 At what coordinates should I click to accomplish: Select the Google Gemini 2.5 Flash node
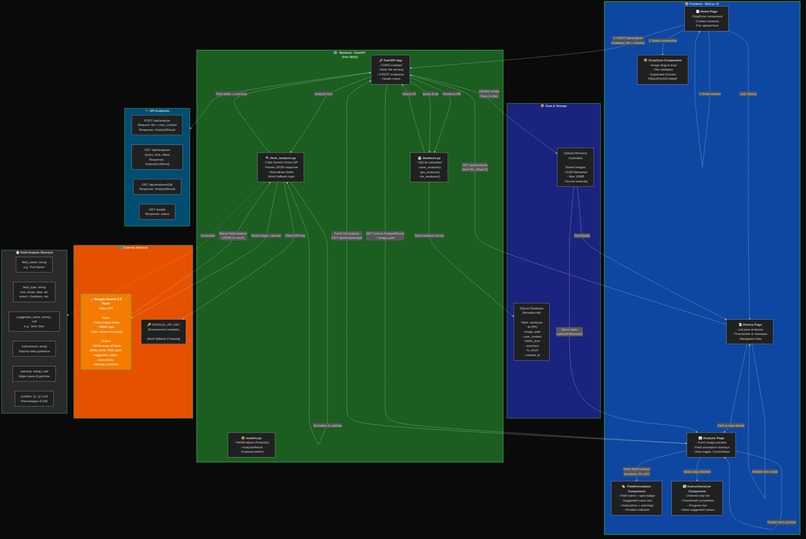(106, 332)
